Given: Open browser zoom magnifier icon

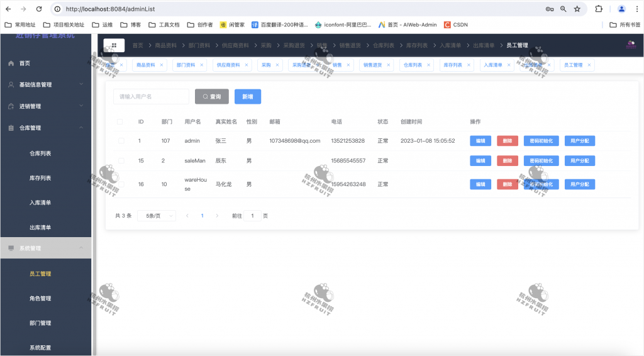Looking at the screenshot, I should pyautogui.click(x=563, y=9).
